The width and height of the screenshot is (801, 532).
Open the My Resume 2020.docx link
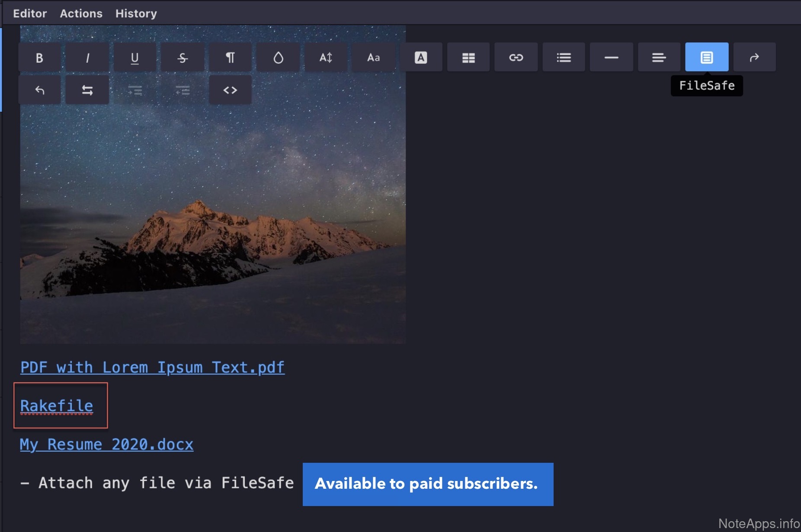point(106,445)
